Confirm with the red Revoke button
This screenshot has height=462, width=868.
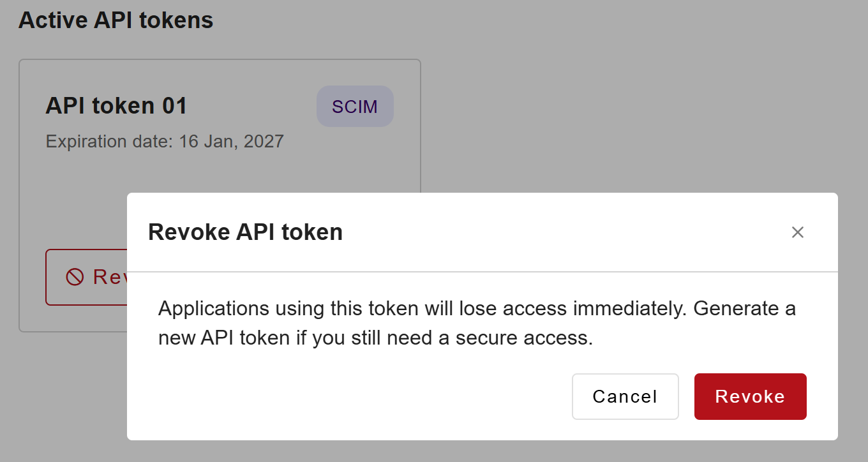(x=750, y=396)
